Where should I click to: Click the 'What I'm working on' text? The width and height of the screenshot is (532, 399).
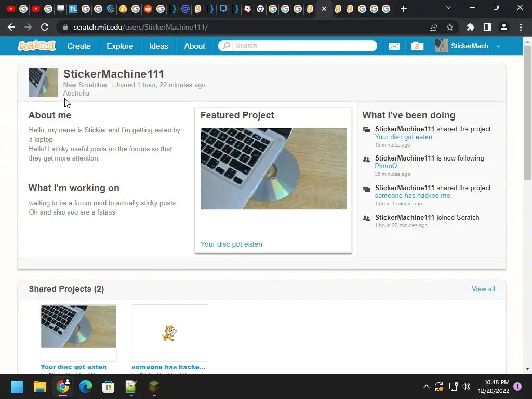[x=103, y=208]
